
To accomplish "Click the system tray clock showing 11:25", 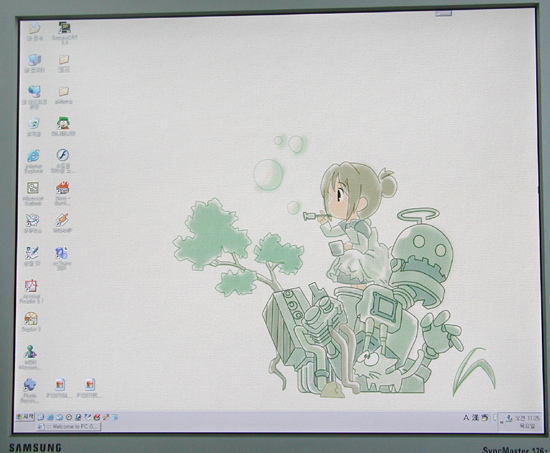I will [x=527, y=422].
